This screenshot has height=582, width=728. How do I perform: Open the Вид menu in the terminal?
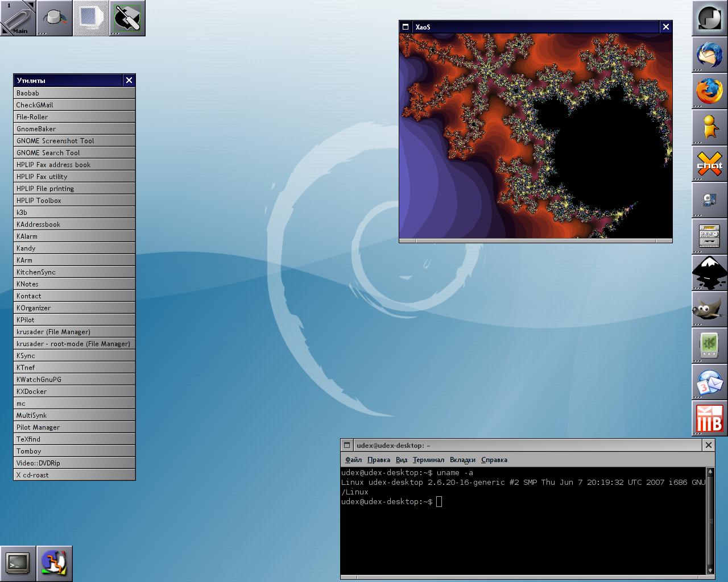click(402, 460)
